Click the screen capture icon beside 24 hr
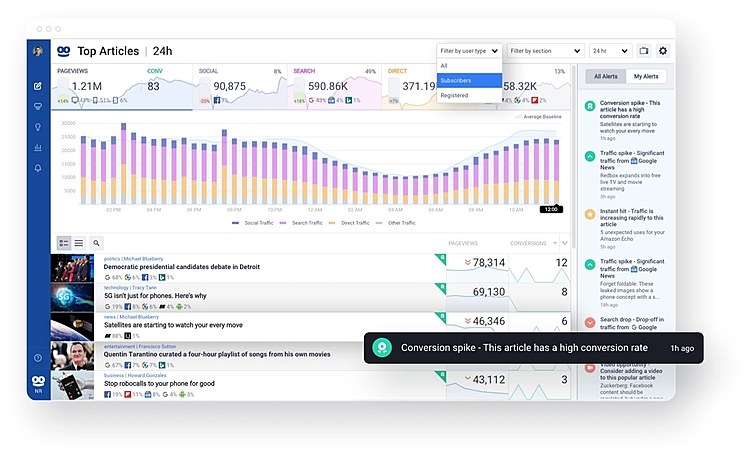Screen dimensions: 750x456 click(643, 51)
